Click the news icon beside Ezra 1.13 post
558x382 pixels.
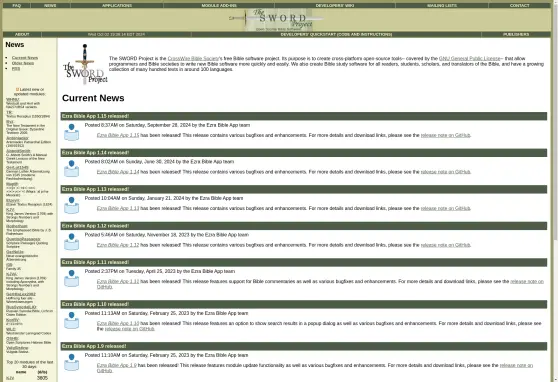[x=71, y=205]
